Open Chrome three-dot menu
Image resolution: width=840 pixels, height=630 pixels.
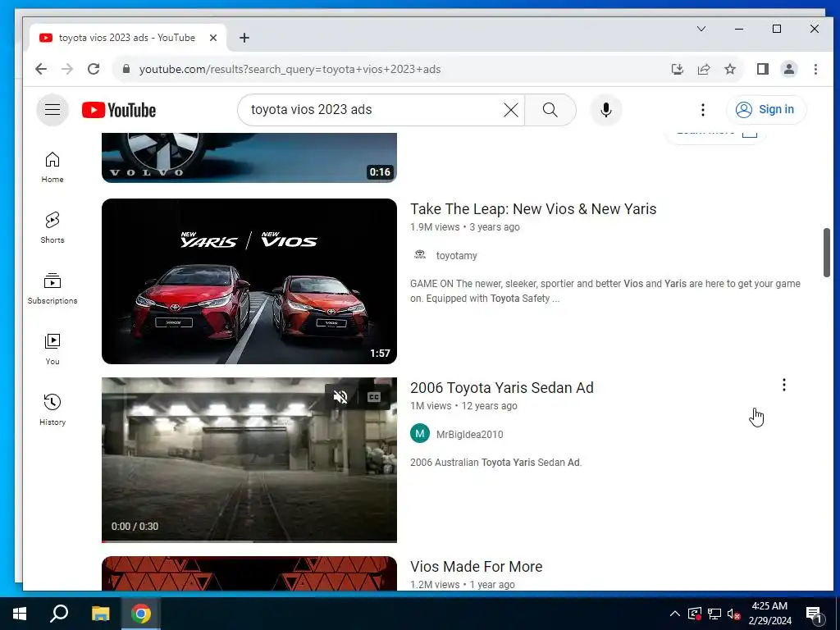(815, 69)
